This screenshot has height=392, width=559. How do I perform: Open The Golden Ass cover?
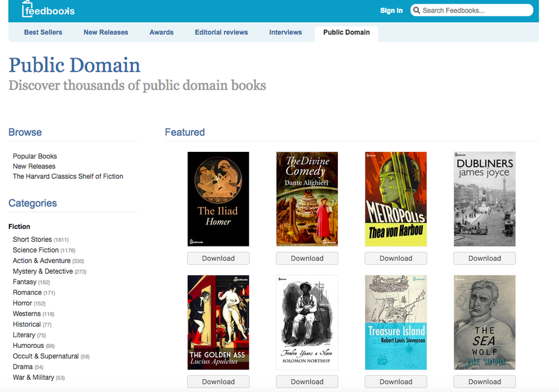coord(218,323)
